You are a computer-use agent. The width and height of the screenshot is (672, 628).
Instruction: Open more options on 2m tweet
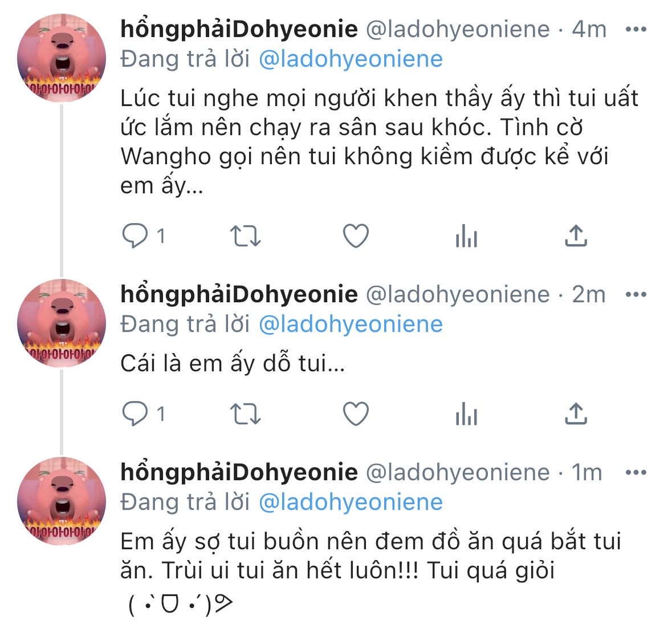click(636, 294)
